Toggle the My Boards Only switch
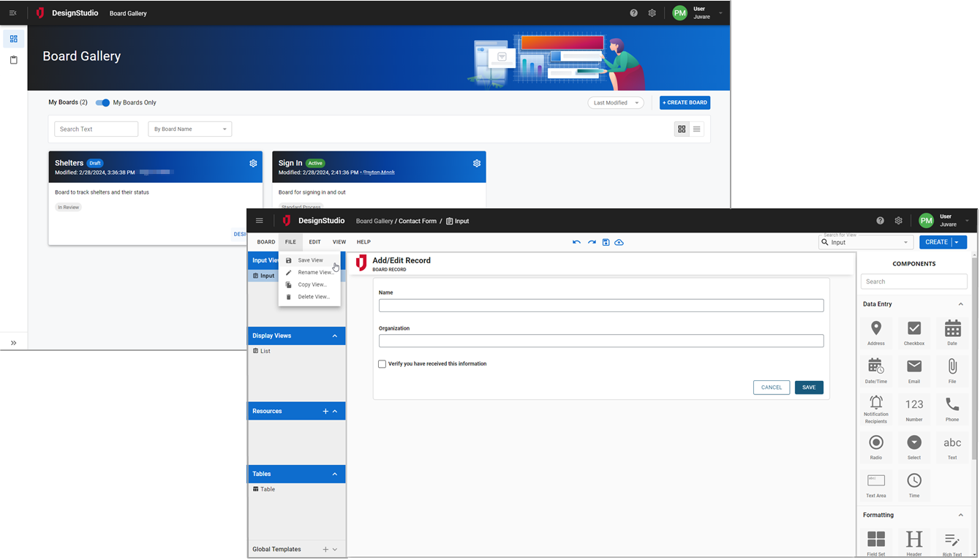The height and width of the screenshot is (560, 980). click(x=103, y=103)
